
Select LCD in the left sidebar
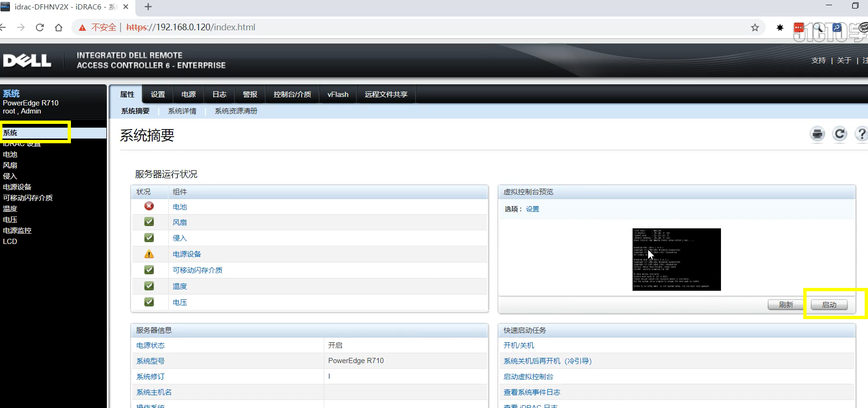click(10, 242)
